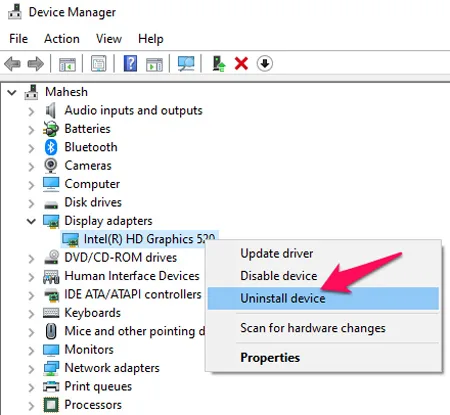Select the Mahesh root node label

(x=66, y=92)
